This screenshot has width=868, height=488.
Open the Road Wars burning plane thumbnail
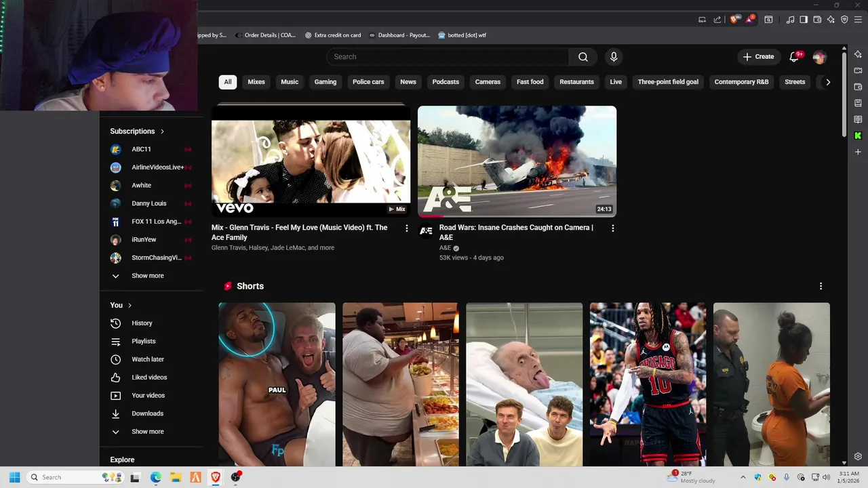pyautogui.click(x=517, y=161)
